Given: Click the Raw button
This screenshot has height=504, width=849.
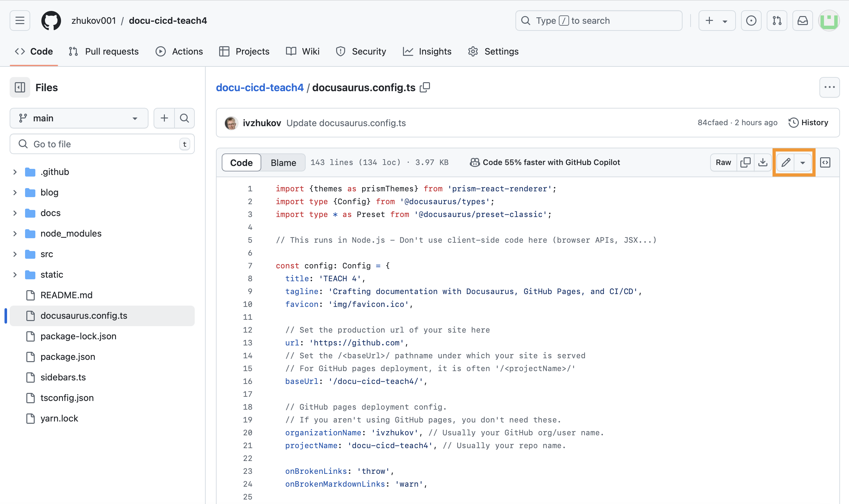Looking at the screenshot, I should (723, 162).
